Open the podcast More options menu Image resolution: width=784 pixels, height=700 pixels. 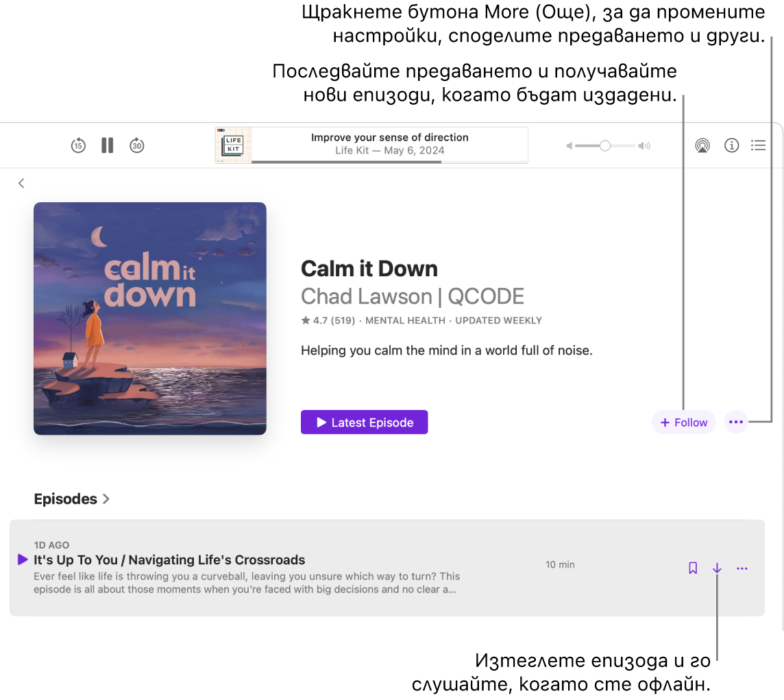735,422
